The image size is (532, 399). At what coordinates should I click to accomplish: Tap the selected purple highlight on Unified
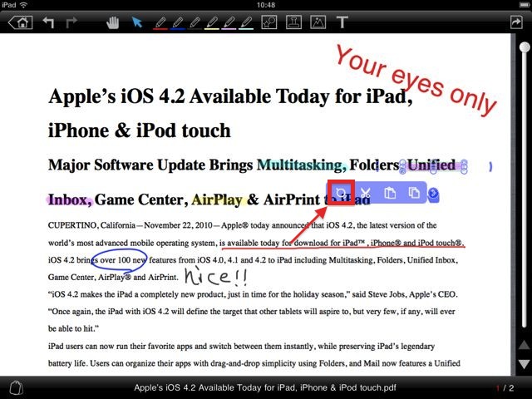(431, 165)
